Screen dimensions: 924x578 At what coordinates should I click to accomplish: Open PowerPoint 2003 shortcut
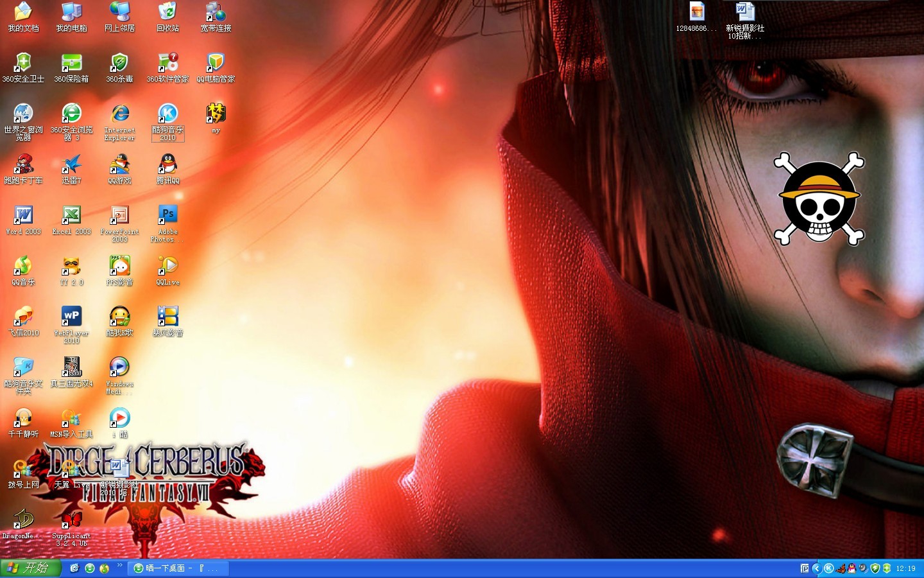[x=119, y=223]
